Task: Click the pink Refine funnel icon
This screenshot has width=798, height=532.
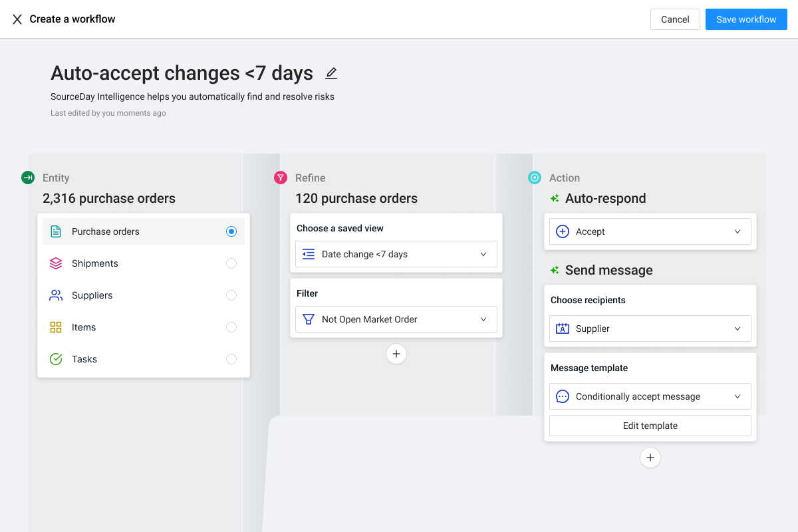Action: click(281, 178)
